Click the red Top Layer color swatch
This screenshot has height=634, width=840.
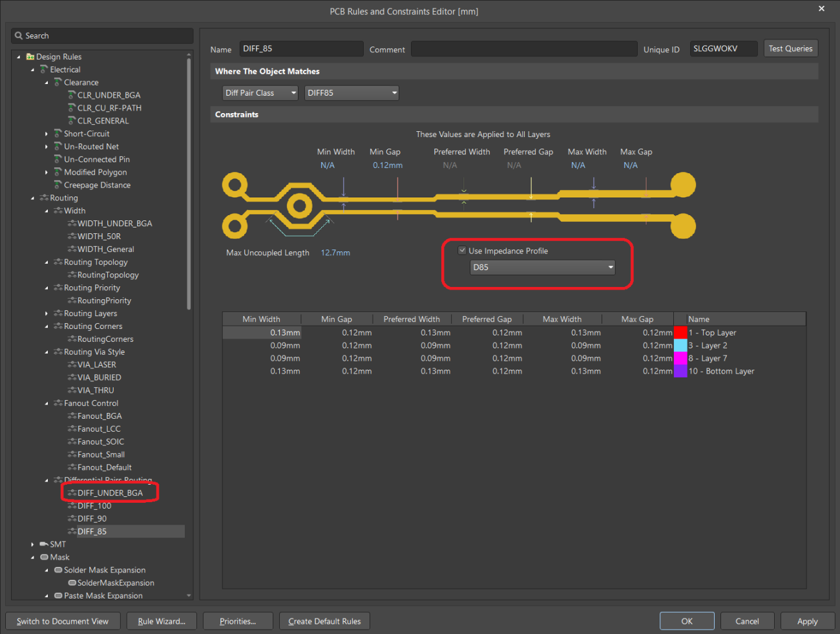(680, 333)
